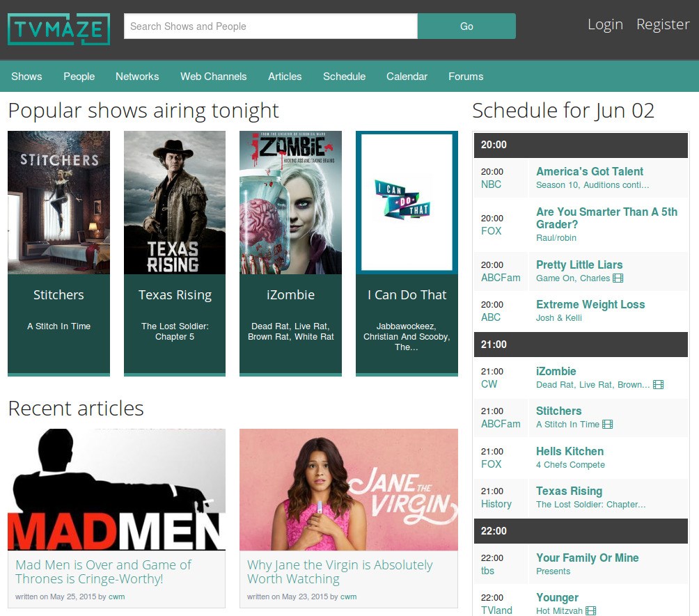The image size is (699, 616).
Task: Click the film icon beside Hot Mitzvah
Action: click(x=590, y=610)
